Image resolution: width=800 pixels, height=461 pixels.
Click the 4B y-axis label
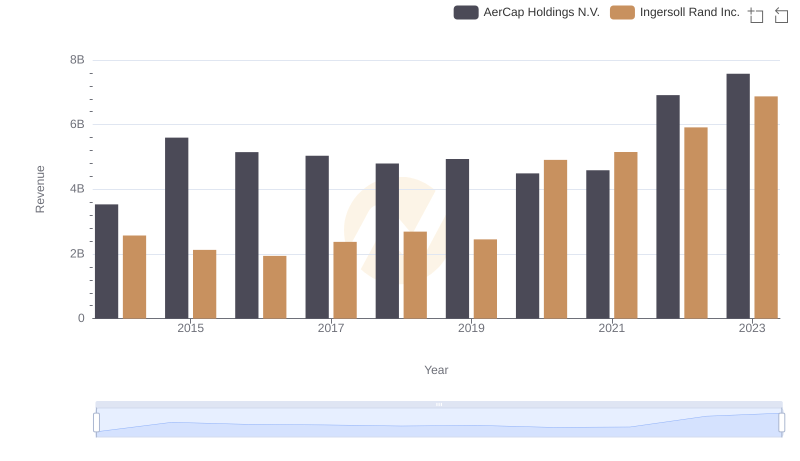tap(77, 189)
